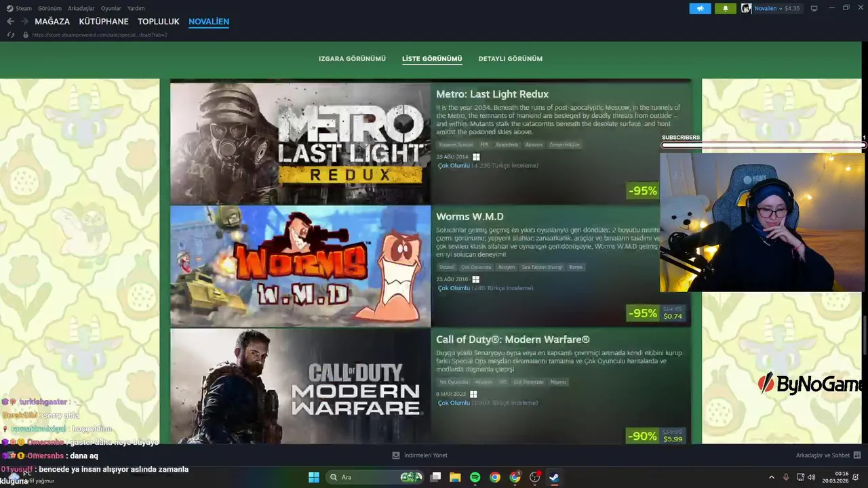Viewport: 868px width, 488px height.
Task: Click the FPS tag on Metro
Action: coord(484,144)
